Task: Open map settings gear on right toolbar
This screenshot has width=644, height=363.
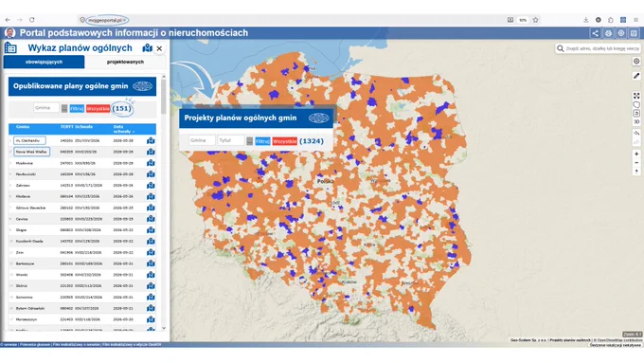Action: coord(636,62)
